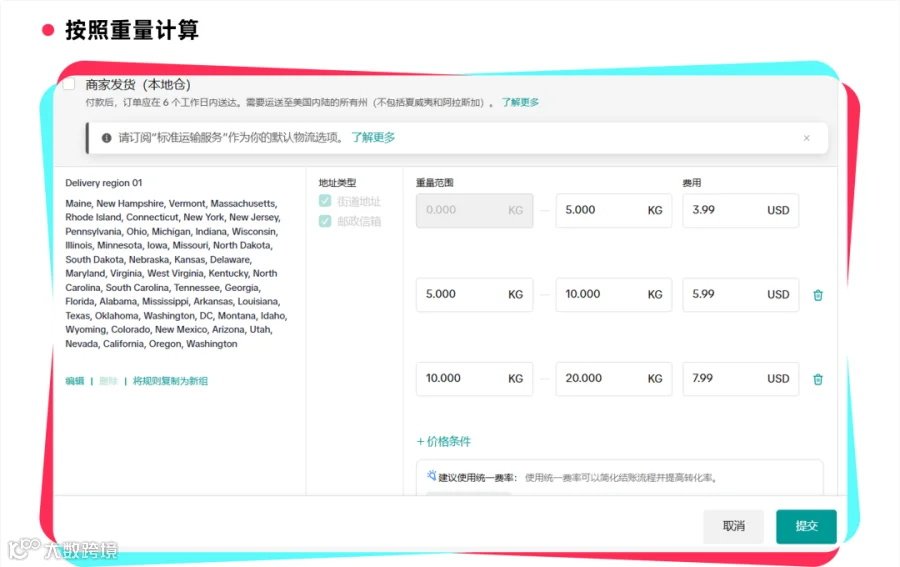Toggle the 邮政信箱 checkbox
Image resolution: width=900 pixels, height=567 pixels.
(x=325, y=221)
